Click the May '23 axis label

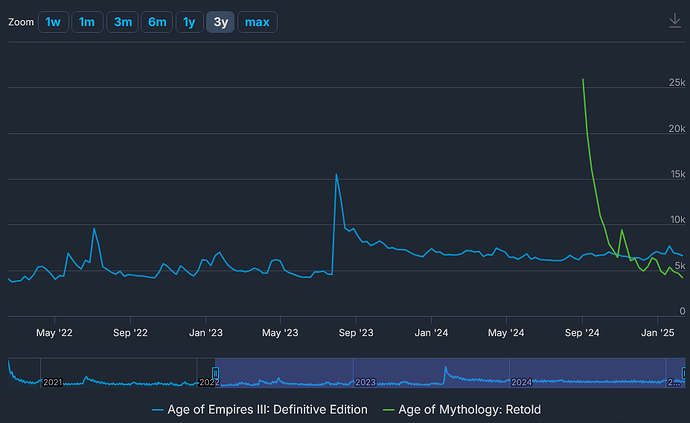(280, 333)
